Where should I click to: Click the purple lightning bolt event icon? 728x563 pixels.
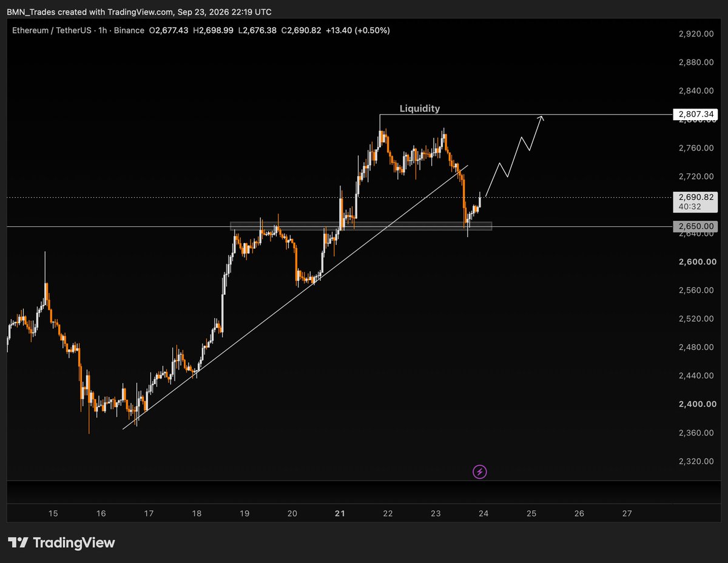tap(480, 471)
